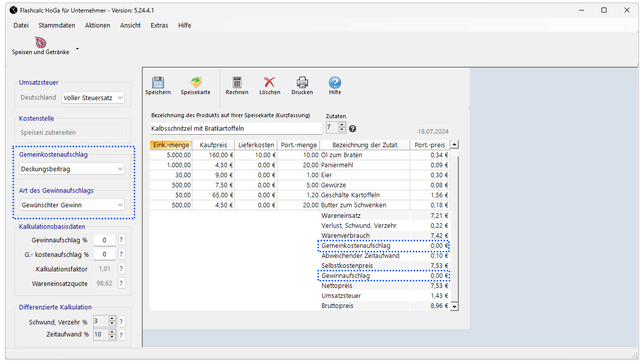Open the Hilfe question mark icon

(335, 83)
